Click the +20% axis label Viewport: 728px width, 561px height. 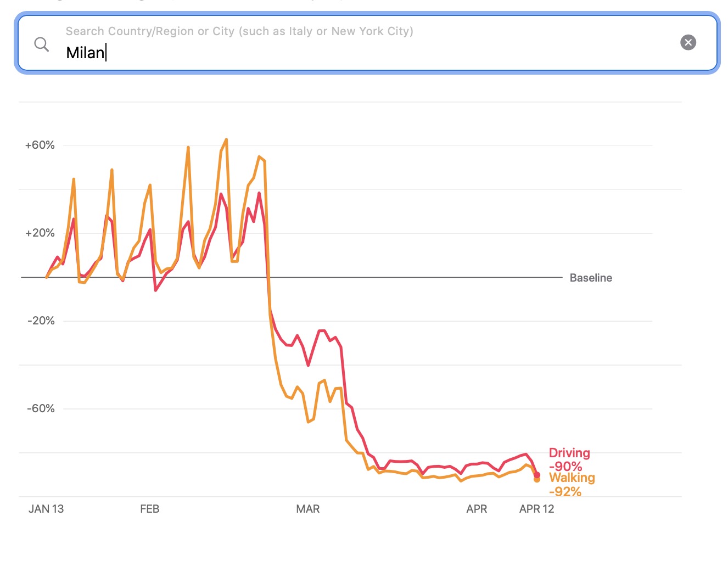[x=40, y=233]
